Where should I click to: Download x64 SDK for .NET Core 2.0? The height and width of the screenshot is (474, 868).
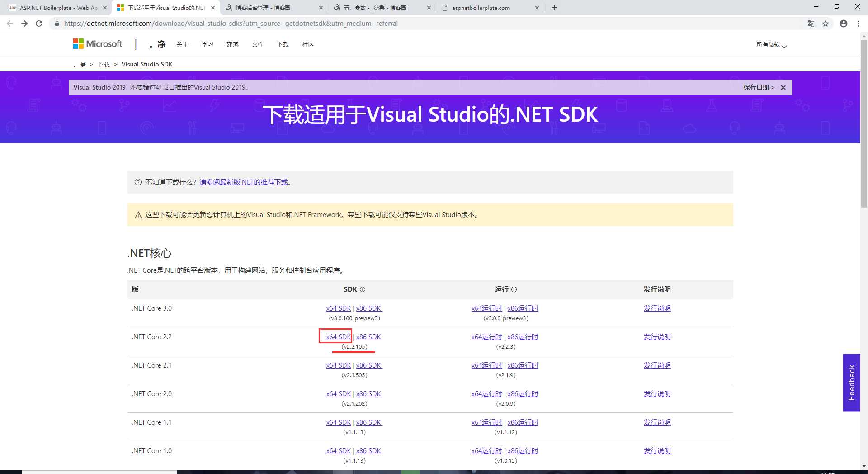click(x=339, y=394)
